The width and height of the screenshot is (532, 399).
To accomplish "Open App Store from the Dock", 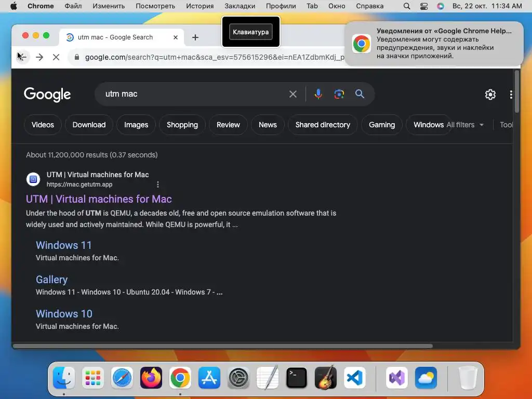I will (209, 378).
